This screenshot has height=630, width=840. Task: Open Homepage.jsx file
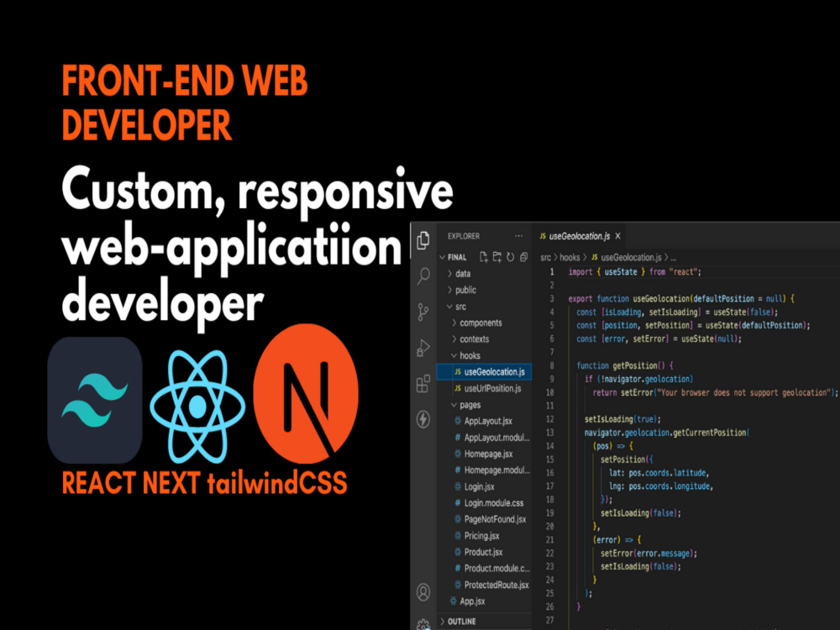[x=483, y=454]
